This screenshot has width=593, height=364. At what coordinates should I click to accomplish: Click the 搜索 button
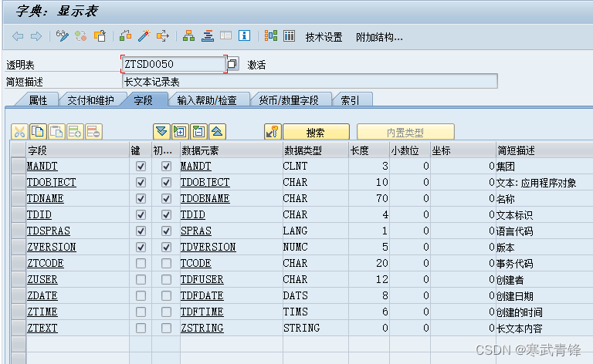(x=316, y=132)
